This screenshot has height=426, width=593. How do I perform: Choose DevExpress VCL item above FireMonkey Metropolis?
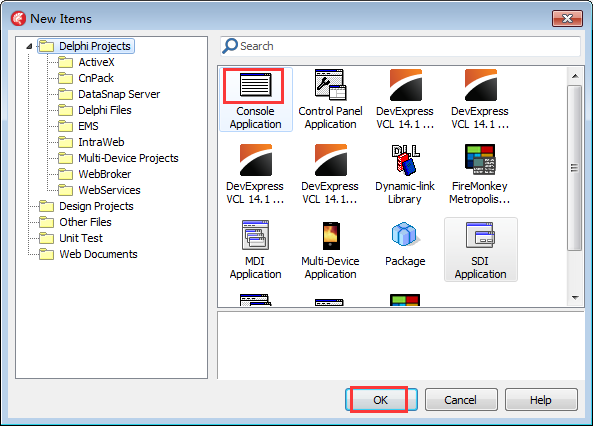point(480,100)
